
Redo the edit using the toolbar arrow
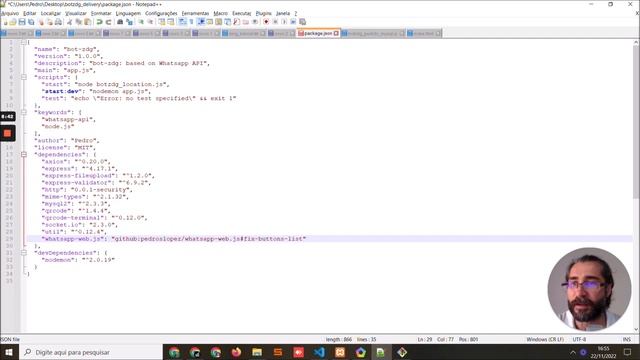click(x=109, y=22)
